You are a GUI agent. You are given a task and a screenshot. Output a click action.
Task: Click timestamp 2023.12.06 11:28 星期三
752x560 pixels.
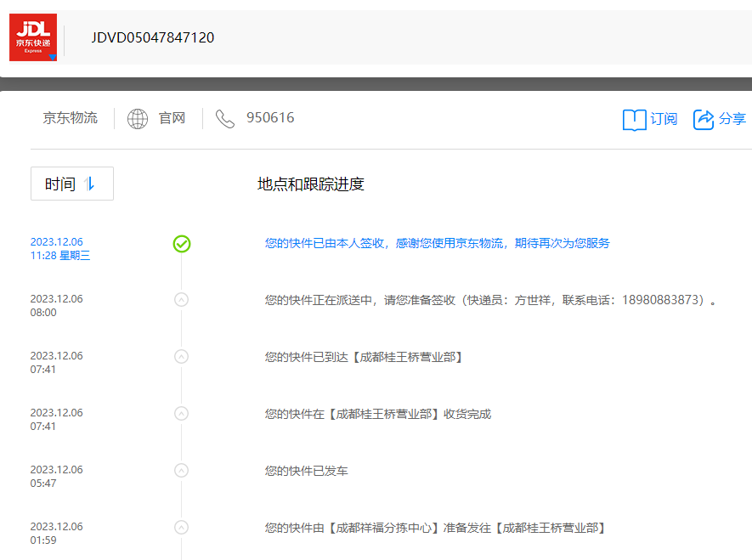tap(60, 248)
